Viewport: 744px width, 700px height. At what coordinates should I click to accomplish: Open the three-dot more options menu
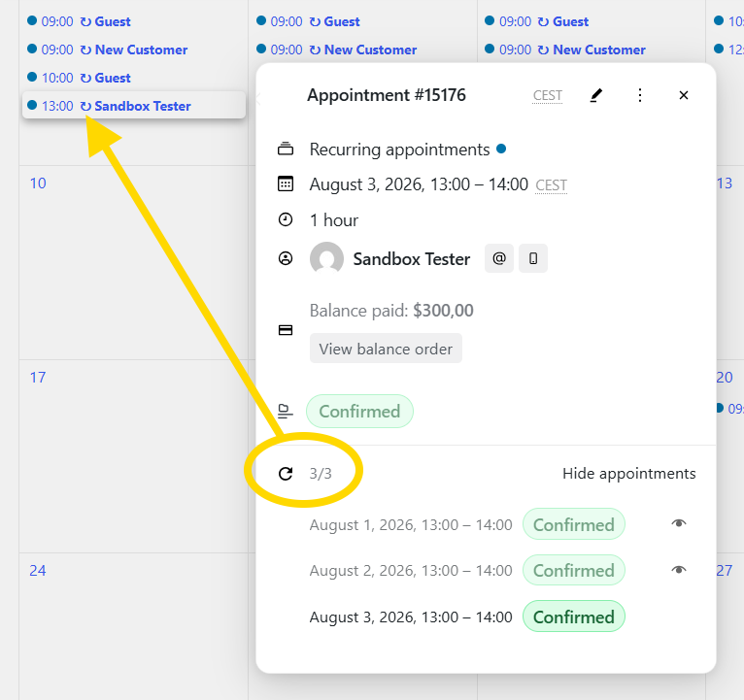coord(640,95)
